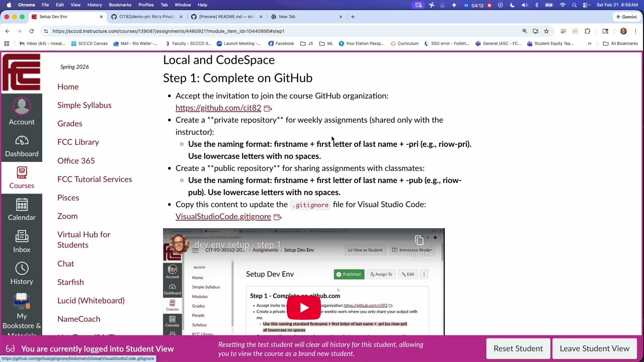Open Gemini in Chrome

coord(626,17)
